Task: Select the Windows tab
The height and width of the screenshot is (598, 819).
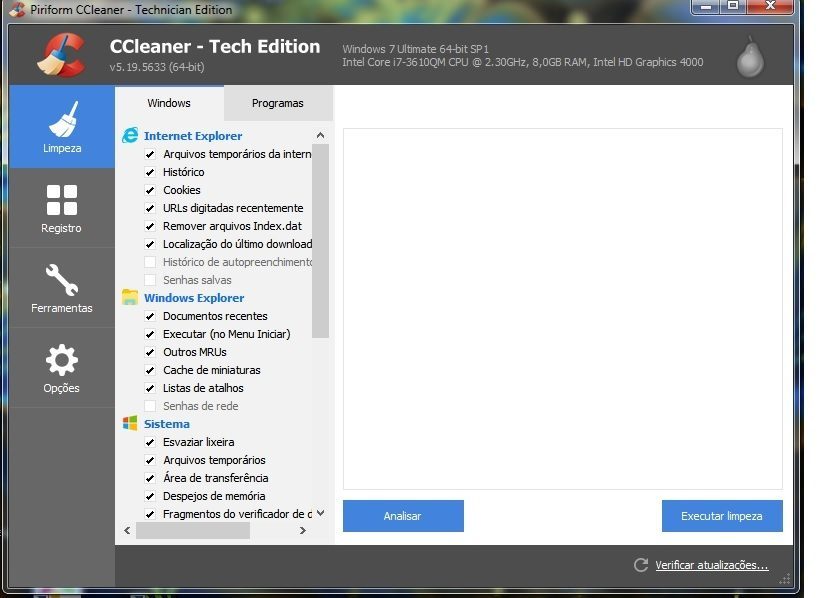Action: (169, 103)
